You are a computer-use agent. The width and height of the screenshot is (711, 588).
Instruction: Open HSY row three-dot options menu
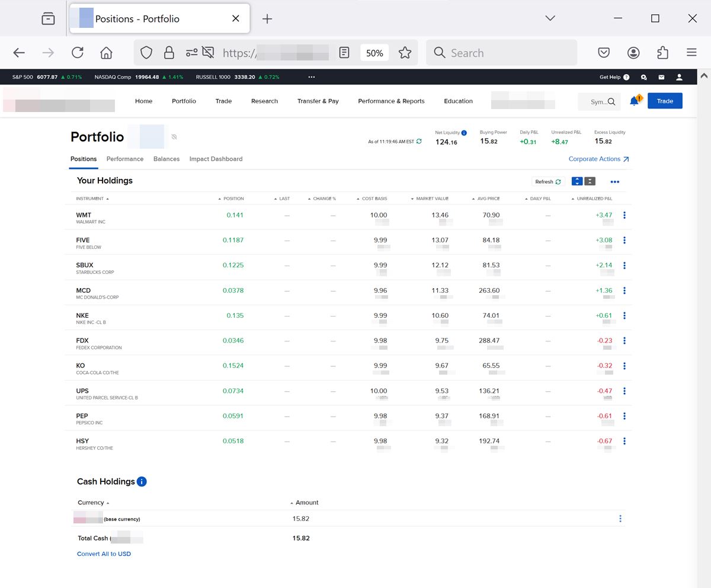624,441
